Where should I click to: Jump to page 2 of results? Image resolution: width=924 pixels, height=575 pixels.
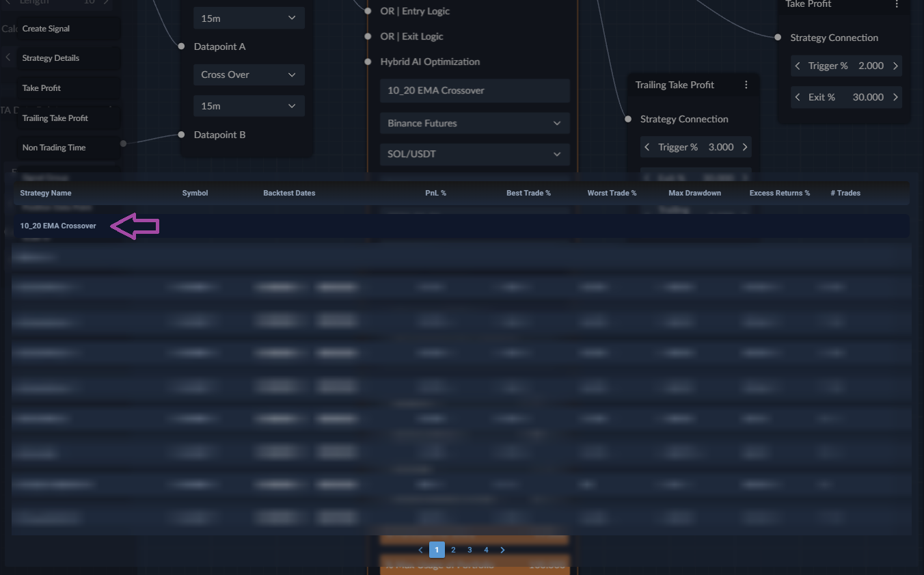coord(453,550)
